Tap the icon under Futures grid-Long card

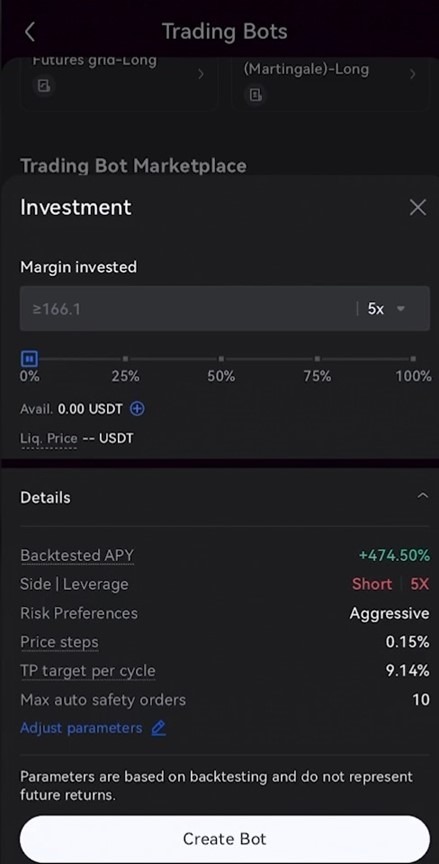44,86
